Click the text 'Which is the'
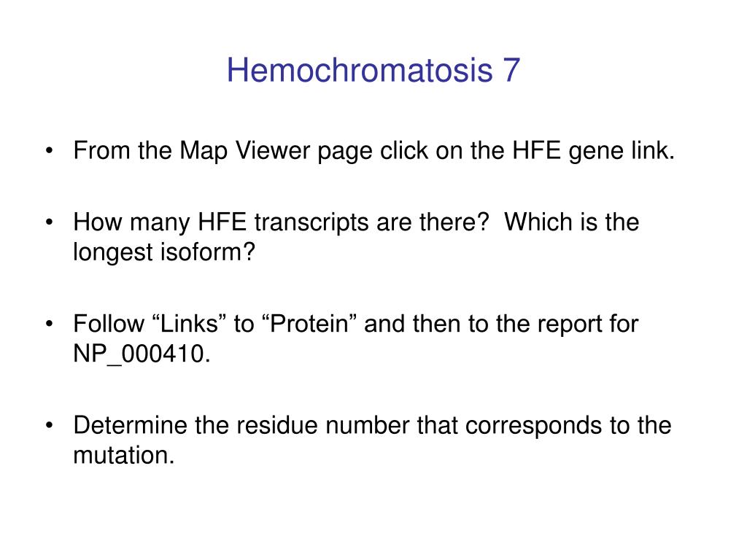 point(572,222)
